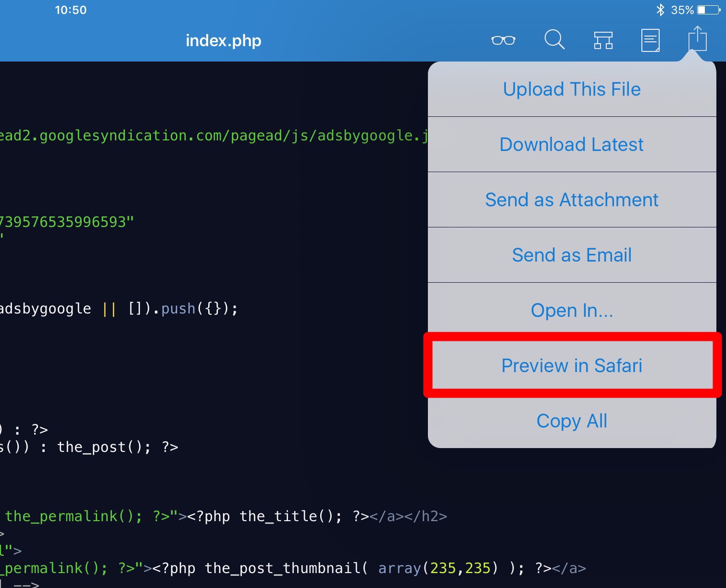The height and width of the screenshot is (588, 726).
Task: Open the 'Open In...' option
Action: 572,311
